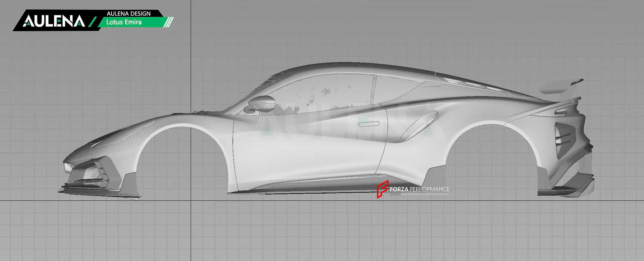Click the AULENA DESIGN title text

pyautogui.click(x=128, y=13)
